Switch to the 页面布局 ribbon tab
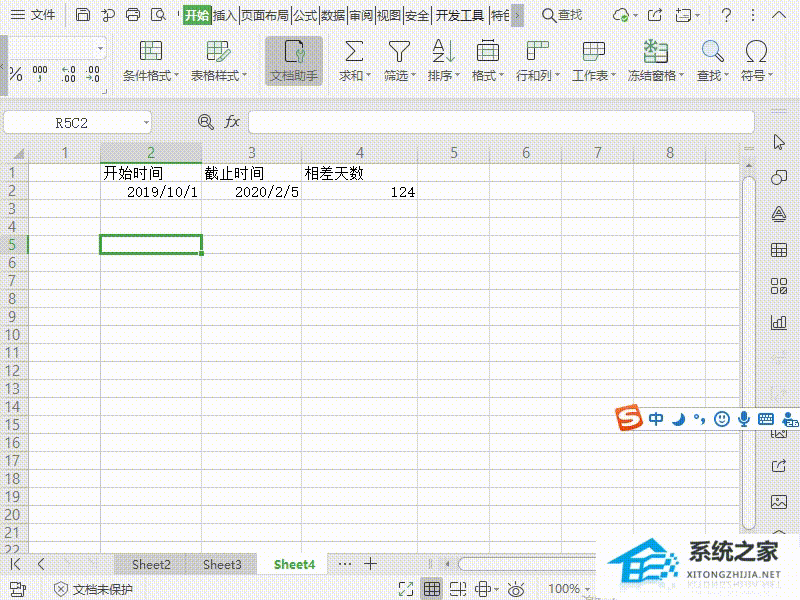Image resolution: width=800 pixels, height=600 pixels. [x=265, y=15]
